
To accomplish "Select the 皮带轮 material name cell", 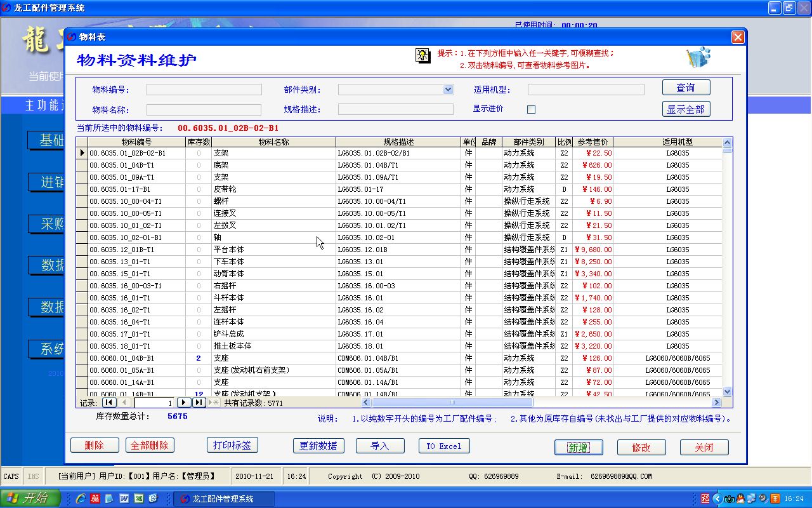I will tap(273, 189).
